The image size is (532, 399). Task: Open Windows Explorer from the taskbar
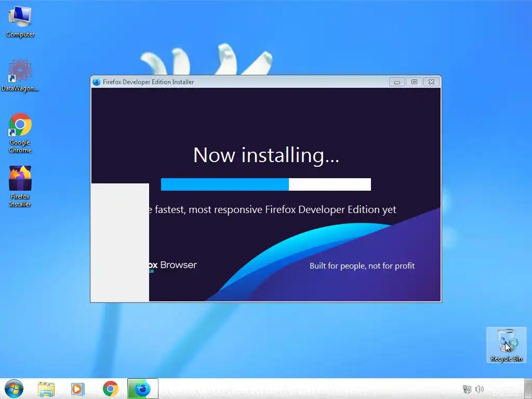point(46,389)
